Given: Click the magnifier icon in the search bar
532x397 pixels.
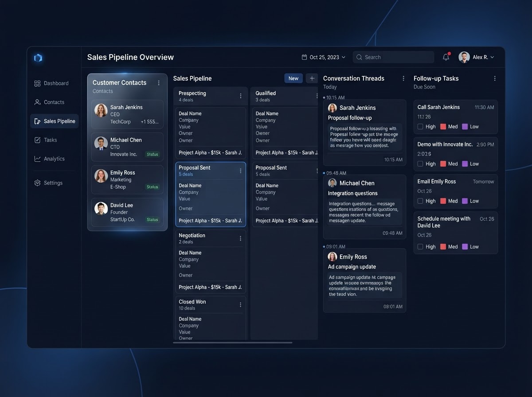Looking at the screenshot, I should 360,57.
